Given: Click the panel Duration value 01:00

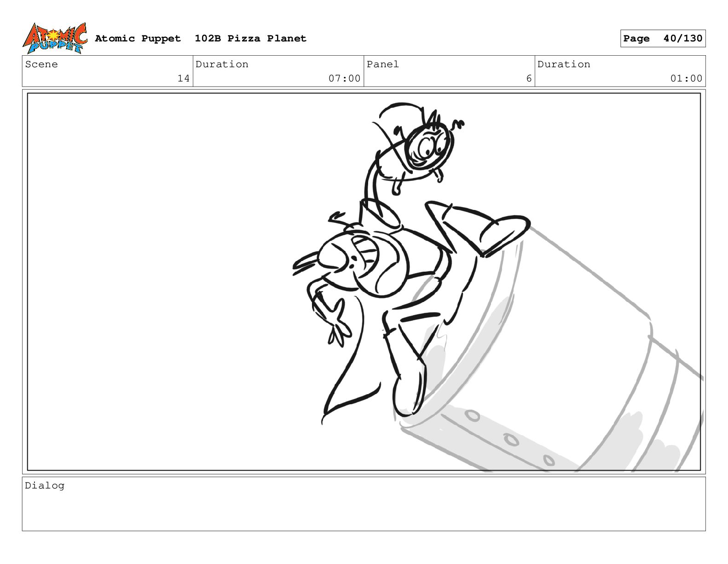Looking at the screenshot, I should 686,79.
